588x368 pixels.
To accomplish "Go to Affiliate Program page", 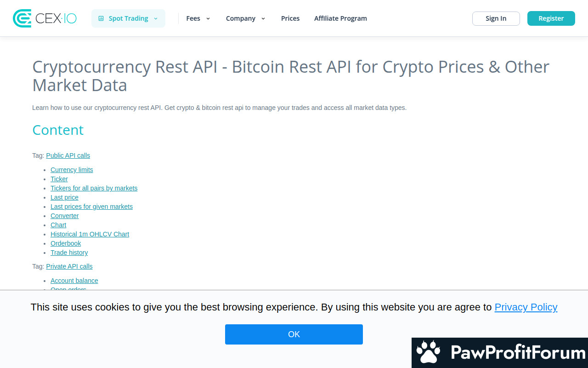I will click(340, 18).
